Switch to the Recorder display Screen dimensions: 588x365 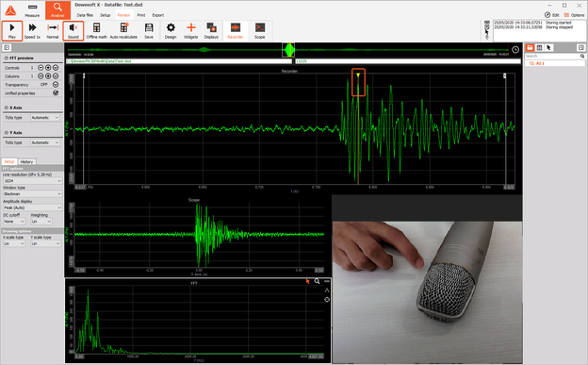tap(236, 30)
